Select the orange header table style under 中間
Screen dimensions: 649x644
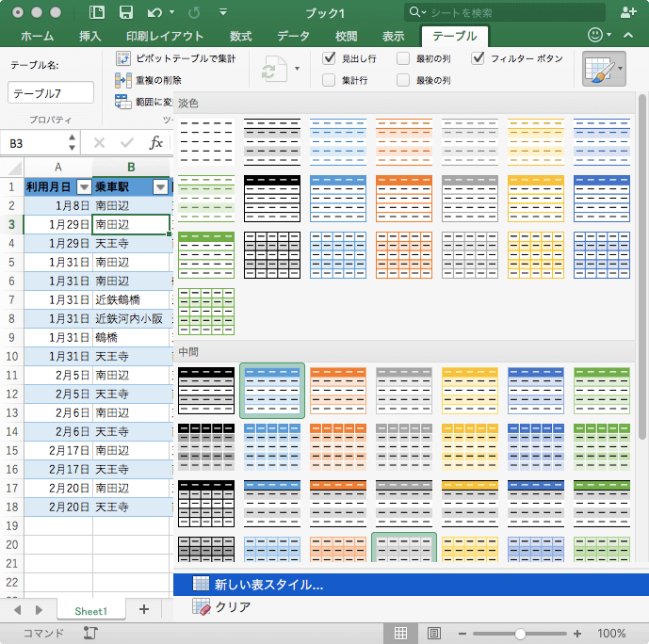(x=338, y=391)
